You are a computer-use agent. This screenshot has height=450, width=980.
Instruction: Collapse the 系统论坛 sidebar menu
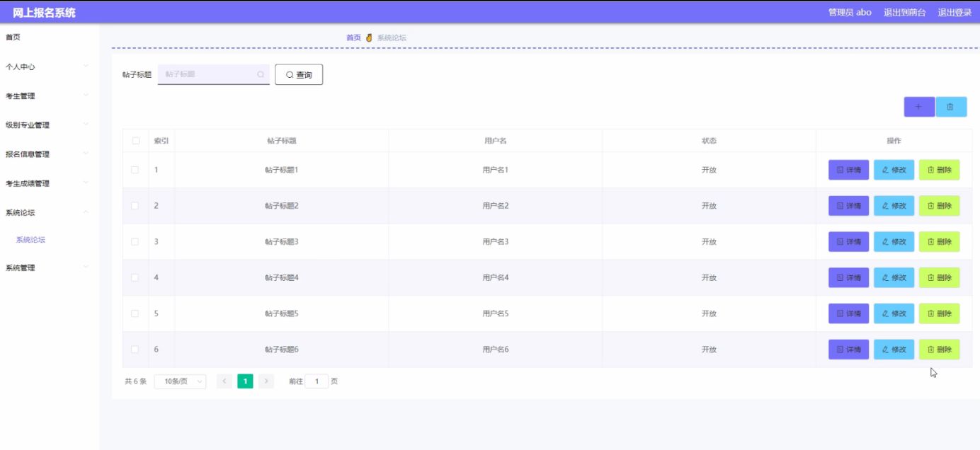(x=50, y=212)
